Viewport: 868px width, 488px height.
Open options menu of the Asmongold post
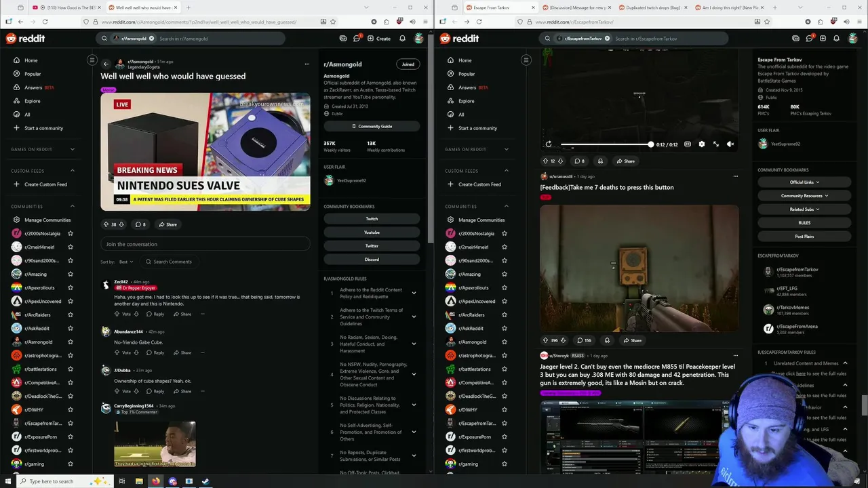click(x=306, y=64)
